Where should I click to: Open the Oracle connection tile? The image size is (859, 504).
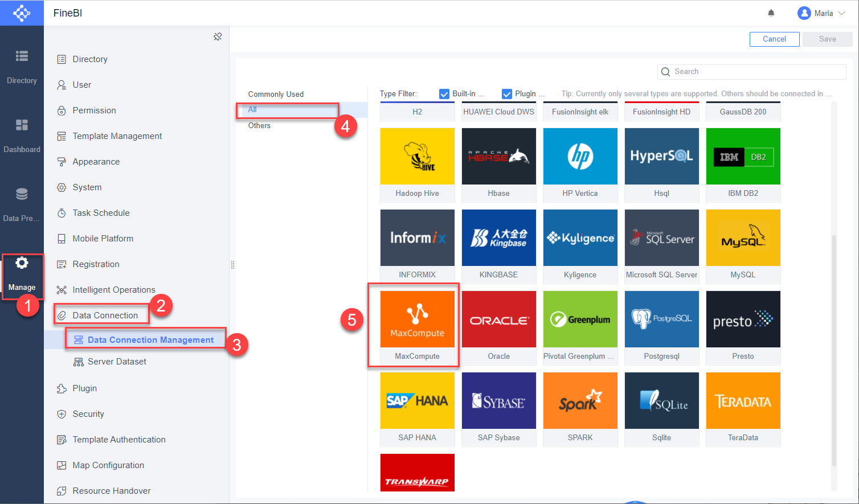(498, 319)
